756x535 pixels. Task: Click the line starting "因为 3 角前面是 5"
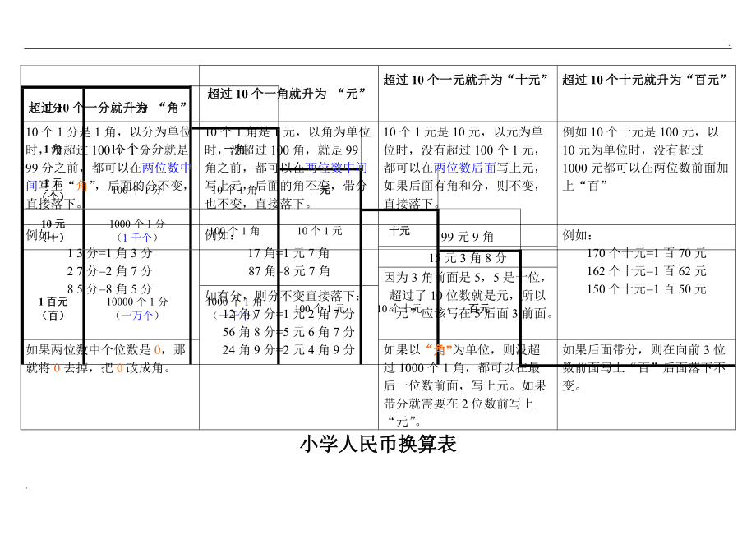464,277
